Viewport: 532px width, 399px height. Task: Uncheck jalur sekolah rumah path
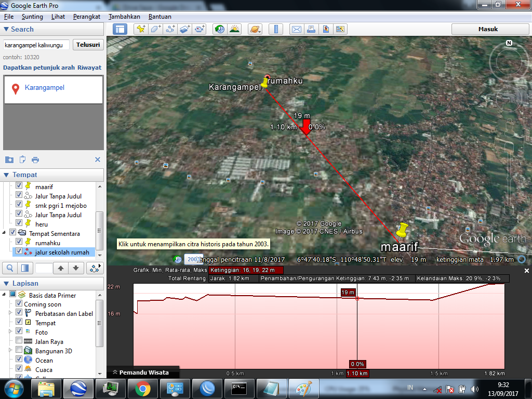[19, 251]
